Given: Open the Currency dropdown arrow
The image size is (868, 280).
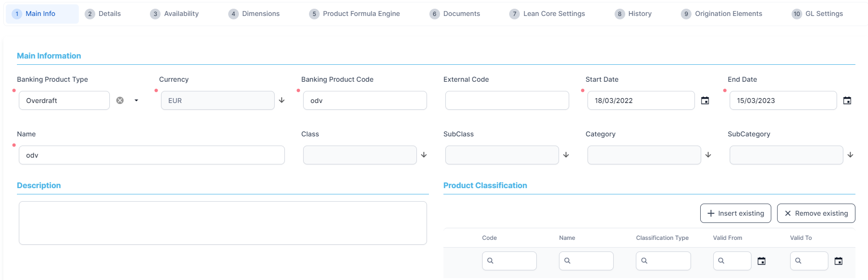Looking at the screenshot, I should 282,100.
